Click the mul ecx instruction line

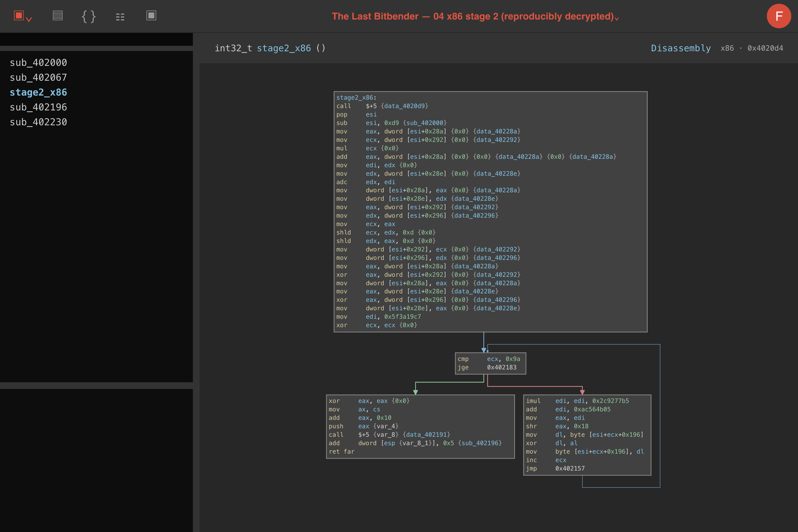click(367, 148)
